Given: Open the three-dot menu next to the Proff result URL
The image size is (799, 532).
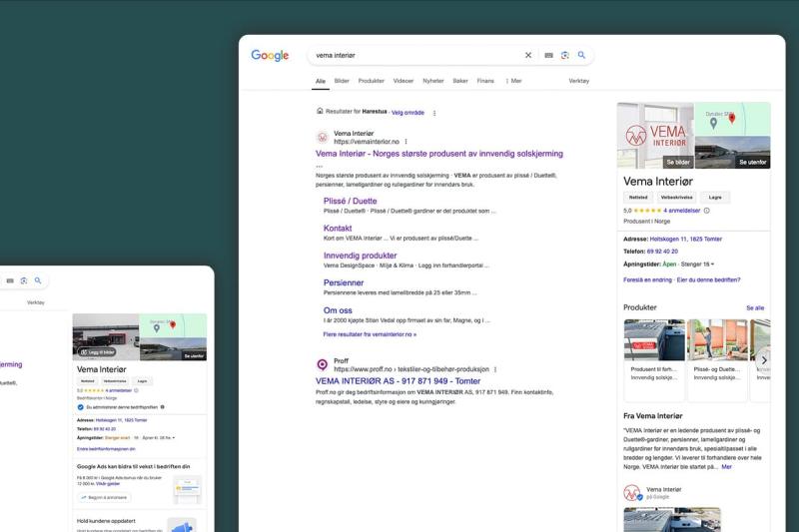Looking at the screenshot, I should point(495,369).
